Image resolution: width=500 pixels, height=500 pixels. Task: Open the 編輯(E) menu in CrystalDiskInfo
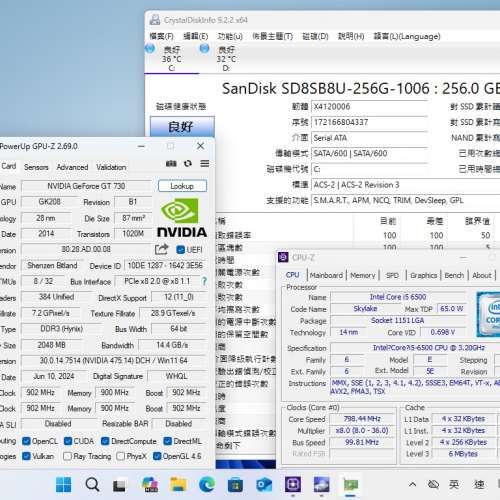(x=196, y=36)
